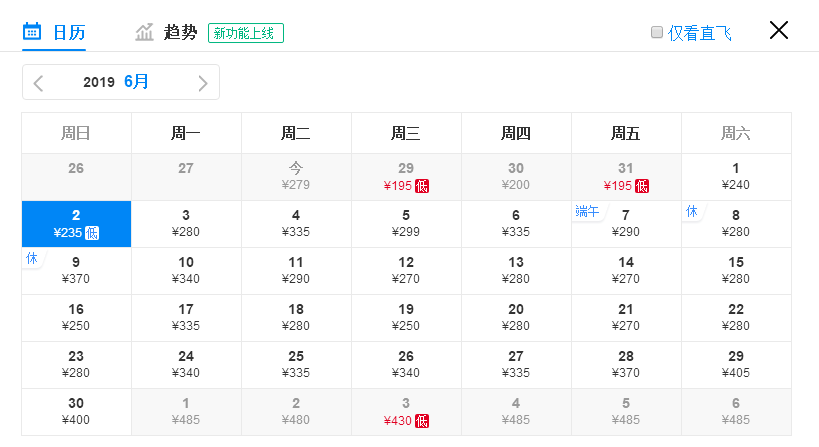Close the price calendar with X

click(x=778, y=30)
